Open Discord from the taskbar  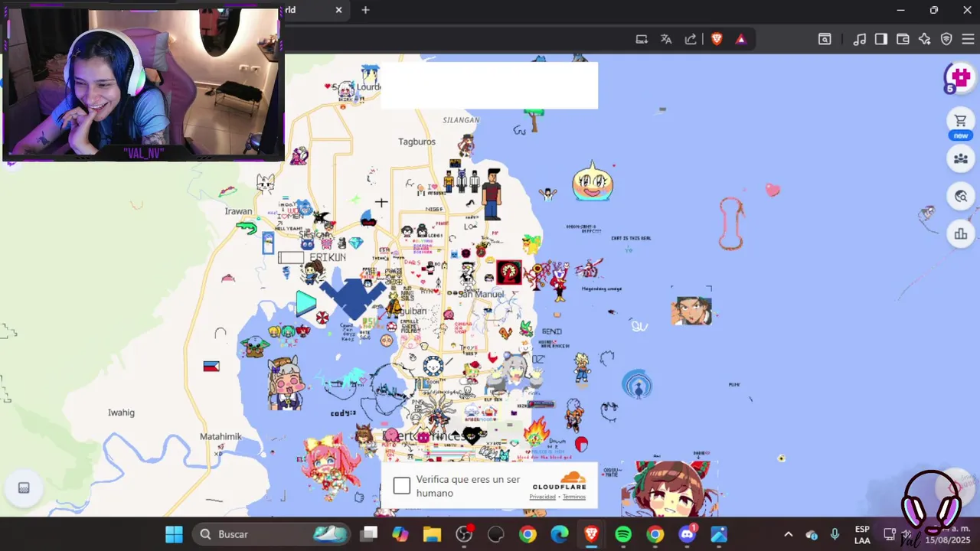point(687,534)
